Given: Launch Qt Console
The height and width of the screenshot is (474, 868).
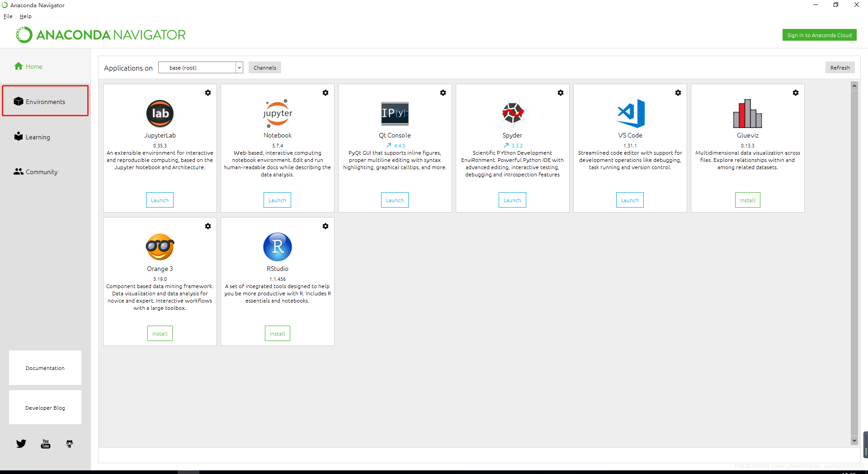Looking at the screenshot, I should point(395,200).
